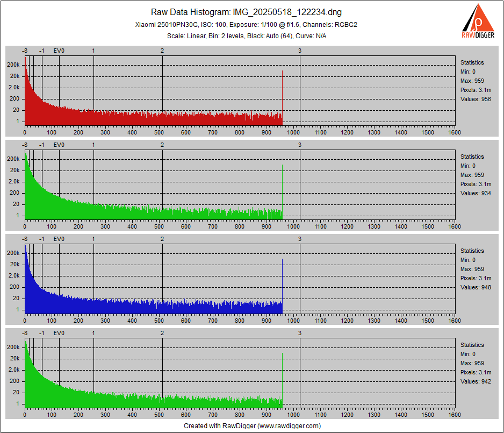Click the -8 EV label on bottom green histogram
Viewport: 504px width, 433px height.
[25, 333]
